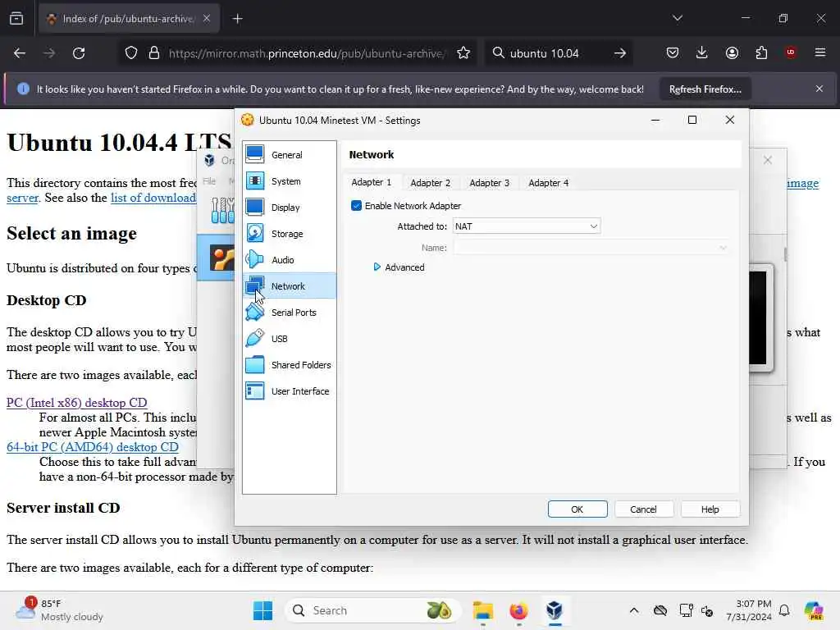The height and width of the screenshot is (630, 840).
Task: Select the Audio speaker icon
Action: 255,259
